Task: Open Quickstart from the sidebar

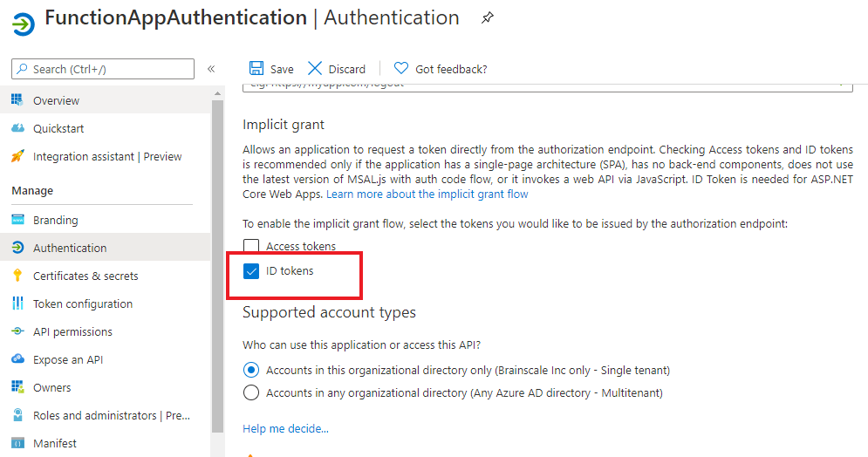Action: click(x=106, y=128)
